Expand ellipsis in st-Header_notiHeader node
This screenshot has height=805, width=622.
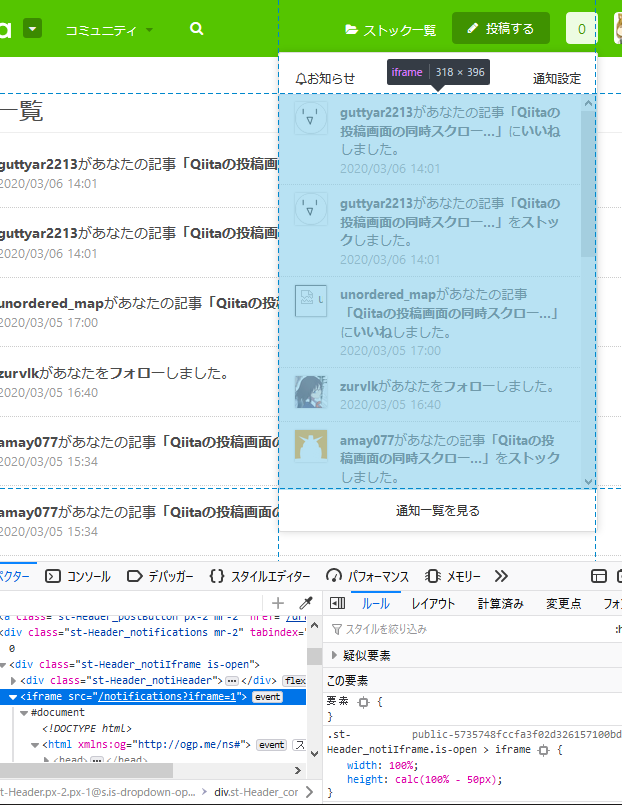[x=231, y=681]
